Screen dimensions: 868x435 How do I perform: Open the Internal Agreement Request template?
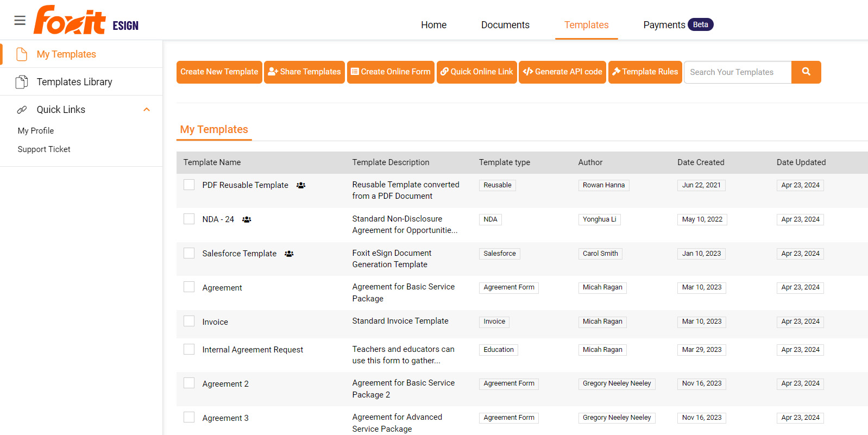(x=253, y=350)
